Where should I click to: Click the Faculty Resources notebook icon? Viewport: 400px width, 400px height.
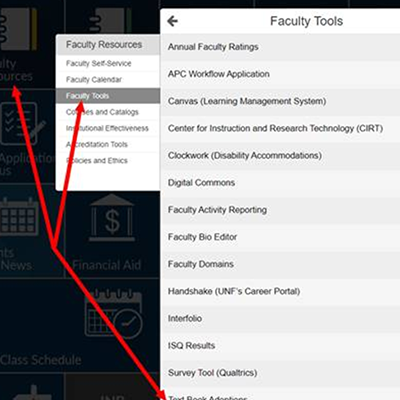[18, 28]
